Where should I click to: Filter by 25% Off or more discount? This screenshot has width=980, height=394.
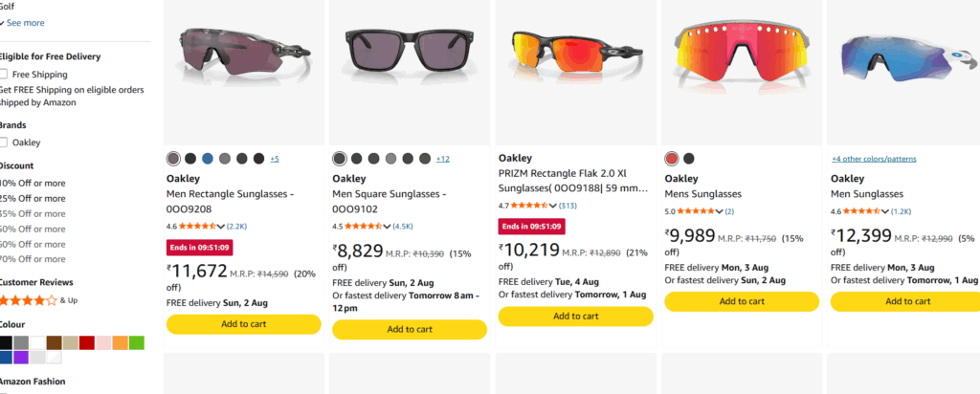point(33,199)
